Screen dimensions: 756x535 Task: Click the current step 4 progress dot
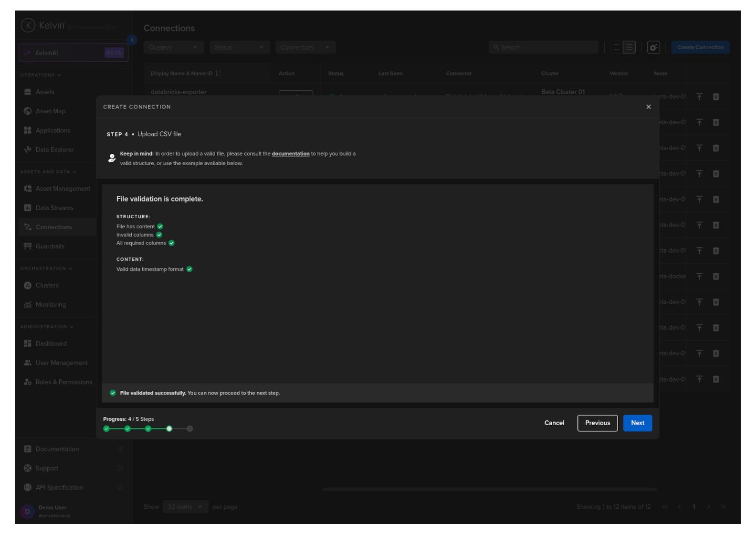pyautogui.click(x=169, y=428)
